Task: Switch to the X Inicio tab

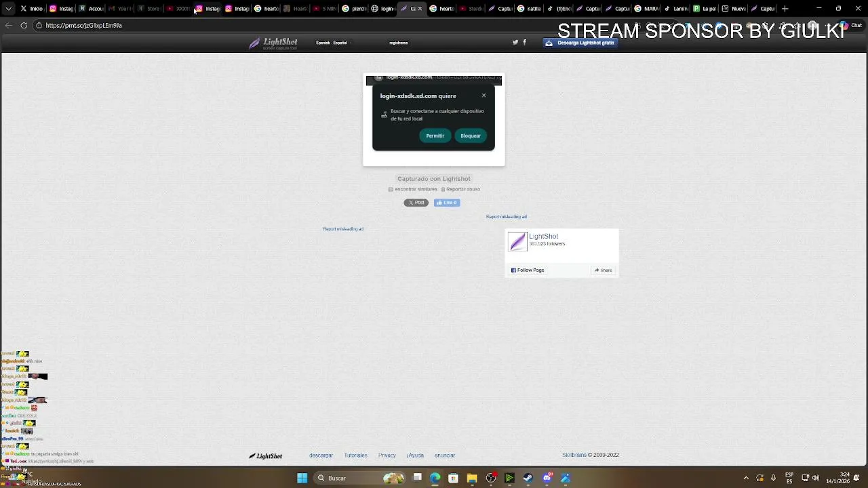Action: point(31,9)
